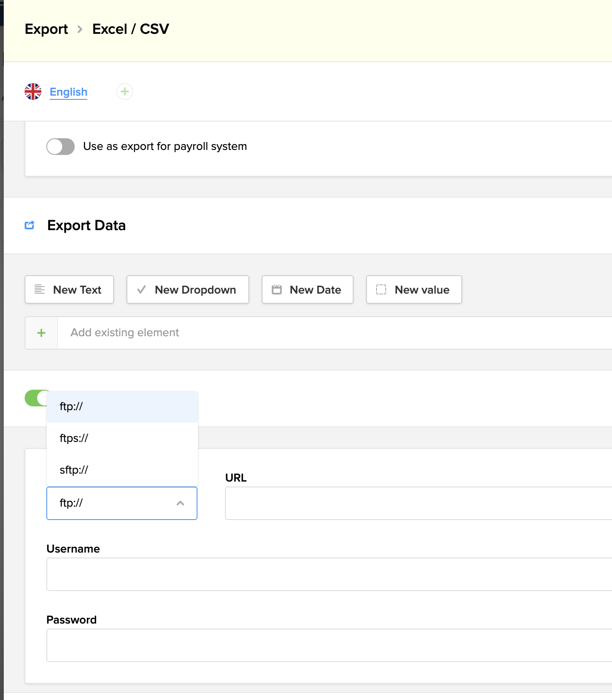Pick sftp:// from the protocol options
612x700 pixels.
point(122,470)
